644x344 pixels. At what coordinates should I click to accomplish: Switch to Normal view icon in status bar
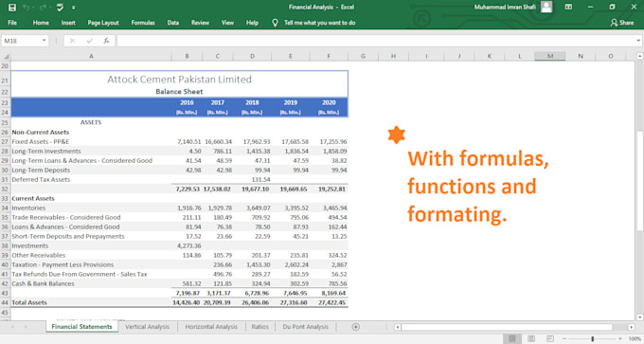click(512, 338)
